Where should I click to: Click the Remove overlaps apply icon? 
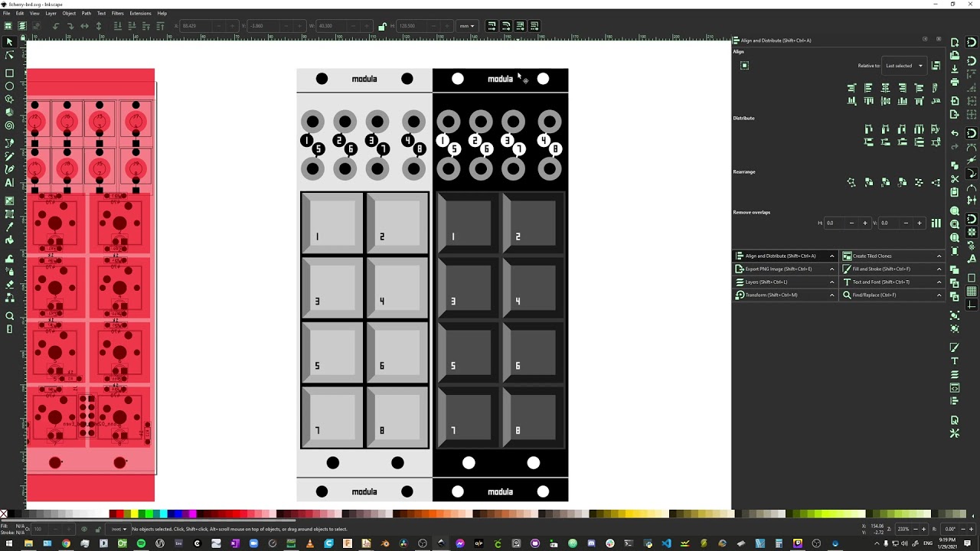936,223
